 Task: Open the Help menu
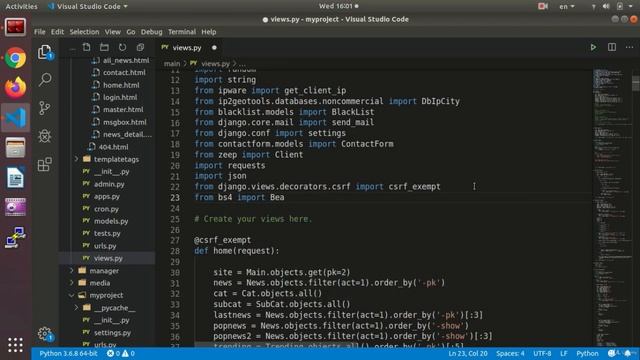point(209,32)
